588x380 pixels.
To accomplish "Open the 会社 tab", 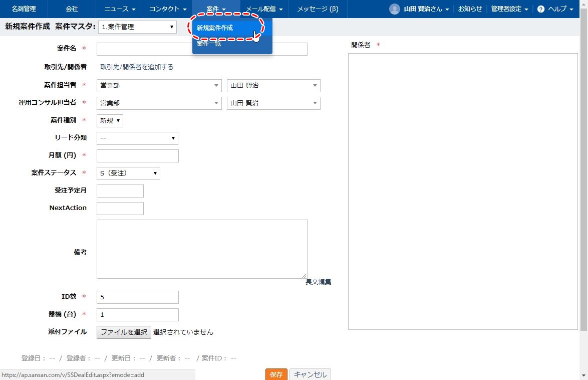I will click(72, 9).
